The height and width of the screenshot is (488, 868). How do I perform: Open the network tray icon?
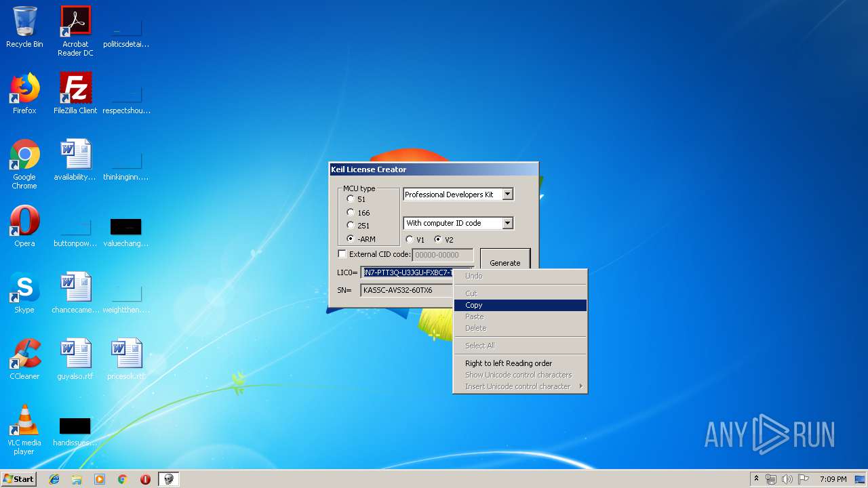pyautogui.click(x=771, y=479)
